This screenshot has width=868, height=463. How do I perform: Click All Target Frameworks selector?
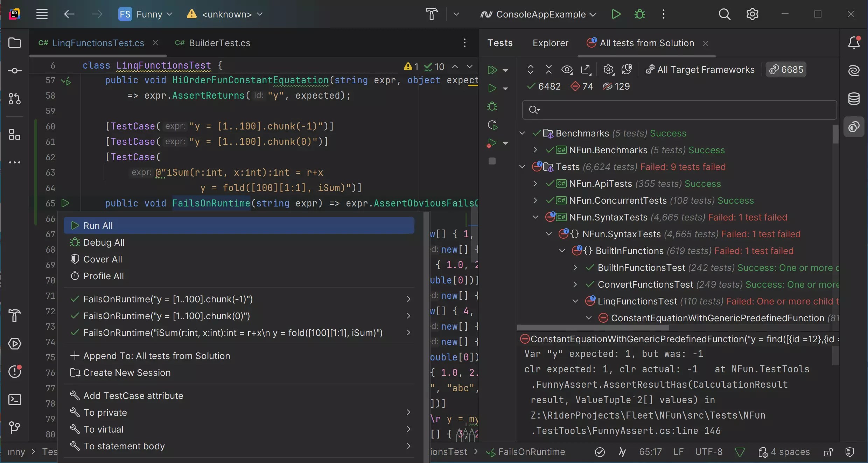pos(700,70)
